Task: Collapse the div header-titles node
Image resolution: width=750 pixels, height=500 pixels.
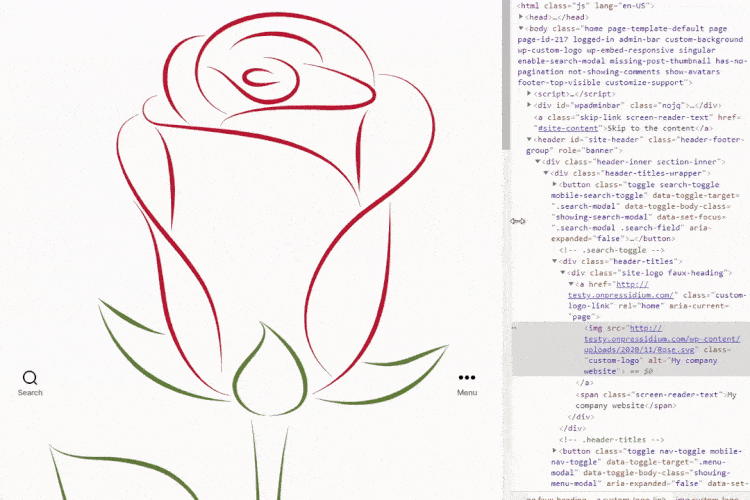Action: pos(554,261)
